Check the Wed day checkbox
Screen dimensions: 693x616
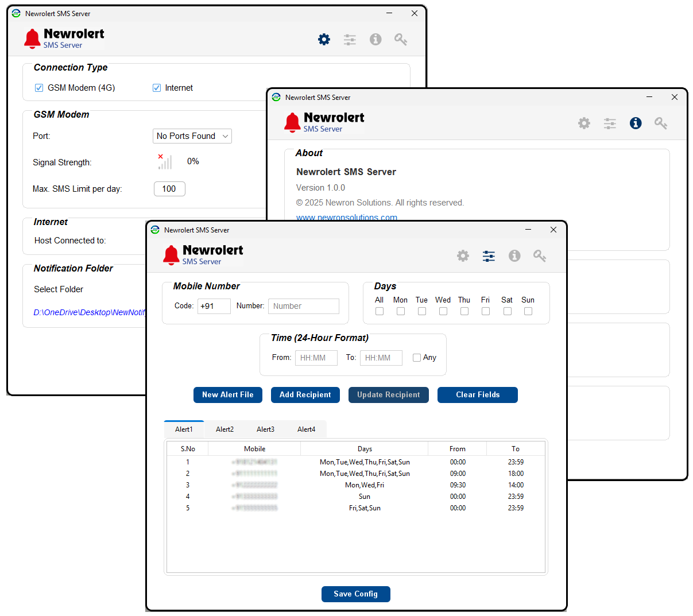[x=443, y=311]
